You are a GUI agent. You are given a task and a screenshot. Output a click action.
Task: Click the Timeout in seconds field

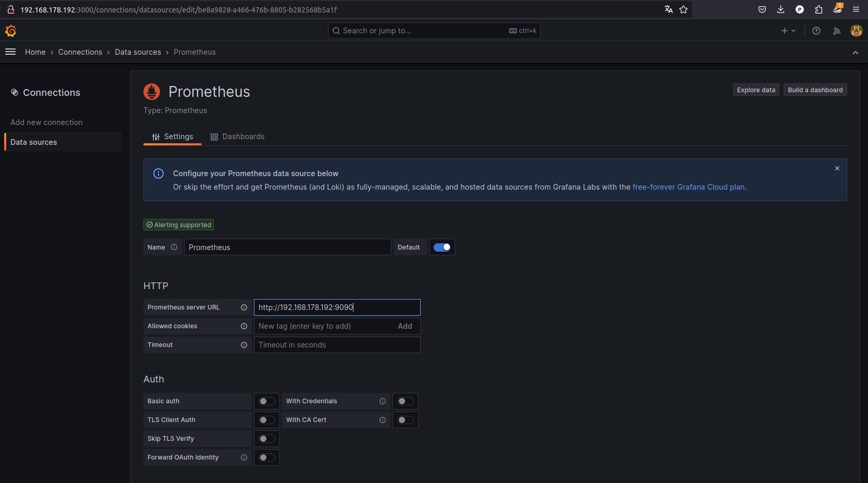tap(337, 345)
